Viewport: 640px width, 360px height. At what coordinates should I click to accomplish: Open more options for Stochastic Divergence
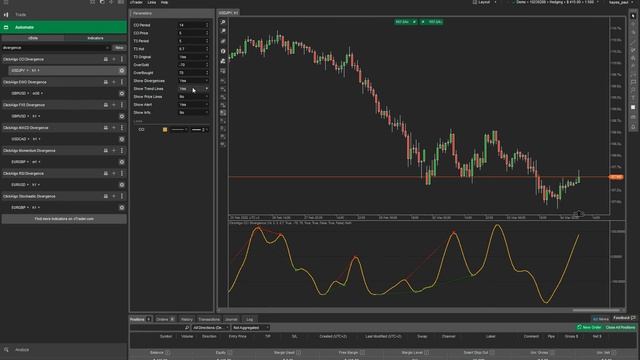(x=122, y=196)
